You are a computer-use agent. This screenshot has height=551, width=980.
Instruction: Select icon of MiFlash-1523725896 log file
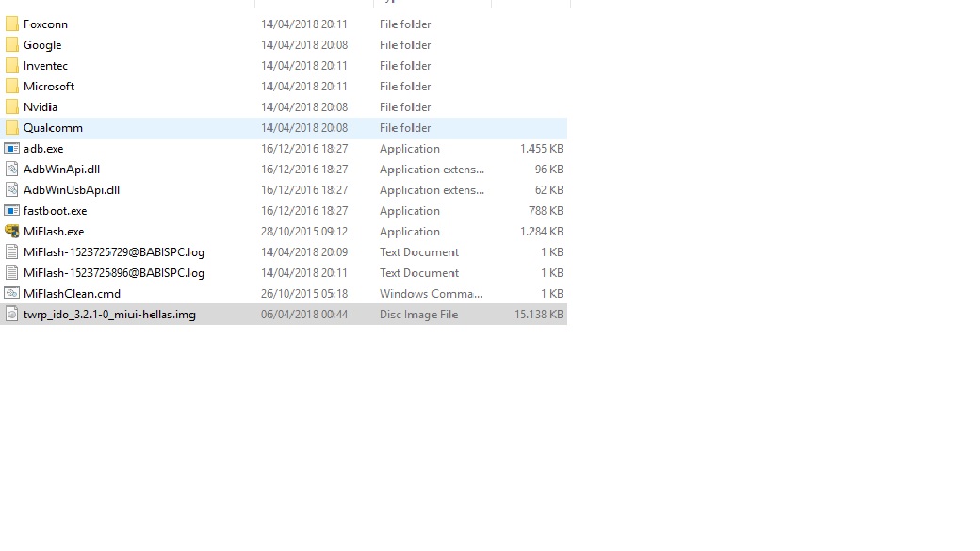(x=12, y=272)
